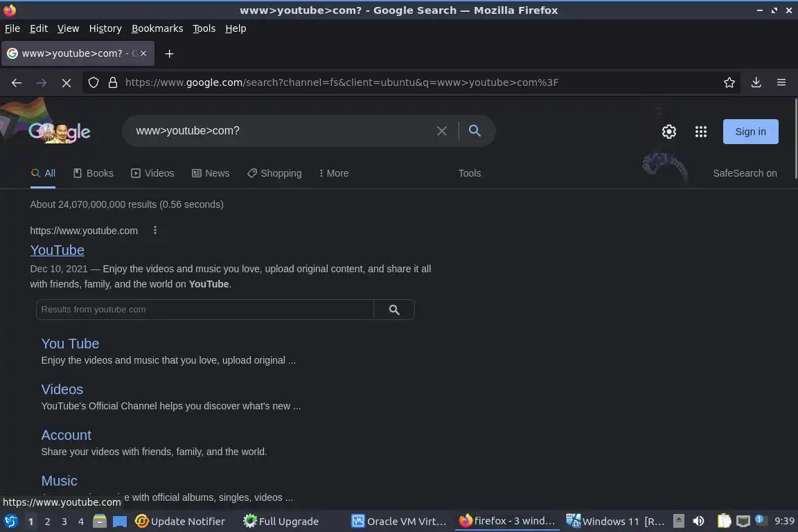The height and width of the screenshot is (532, 798).
Task: Switch to Oracle VM VirtualBox window
Action: 400,522
